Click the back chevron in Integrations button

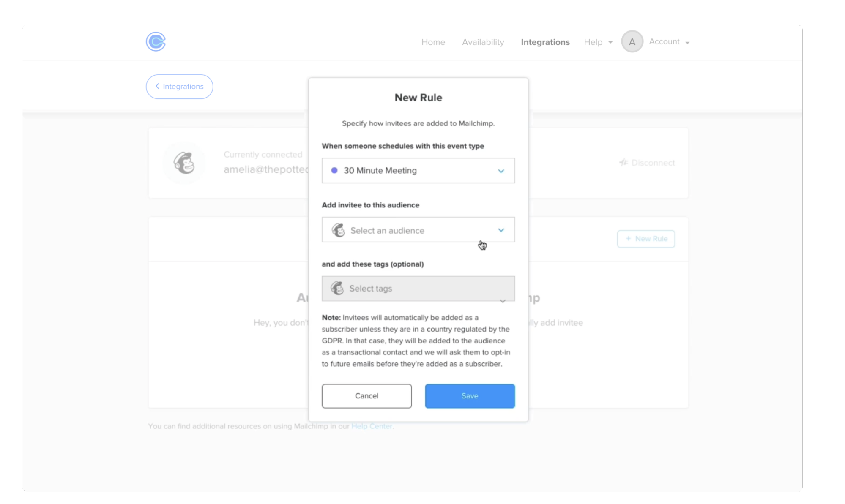tap(157, 86)
